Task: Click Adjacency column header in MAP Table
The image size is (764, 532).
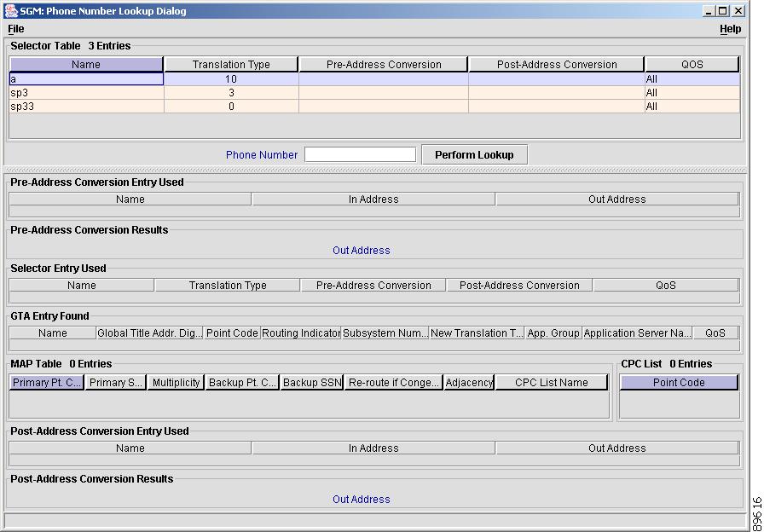Action: [469, 383]
